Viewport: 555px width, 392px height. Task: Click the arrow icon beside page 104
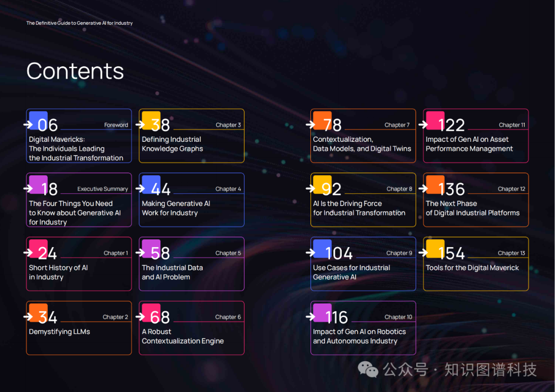pyautogui.click(x=310, y=253)
